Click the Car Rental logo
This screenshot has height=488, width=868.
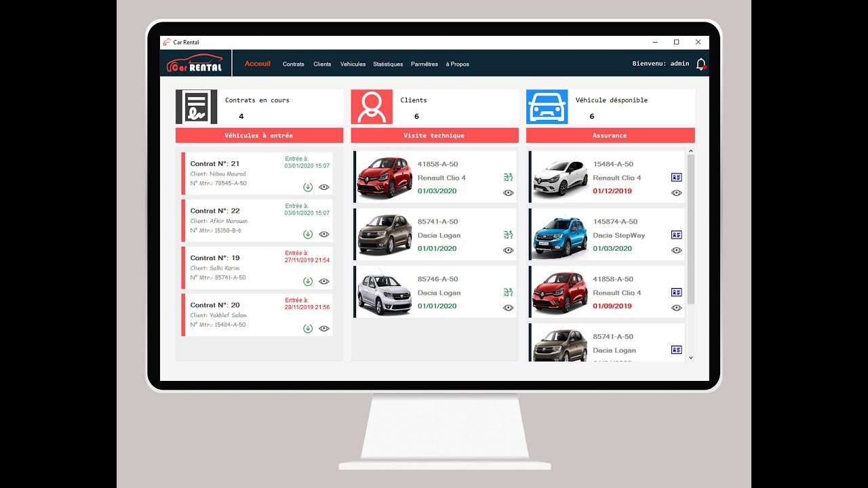(x=195, y=64)
